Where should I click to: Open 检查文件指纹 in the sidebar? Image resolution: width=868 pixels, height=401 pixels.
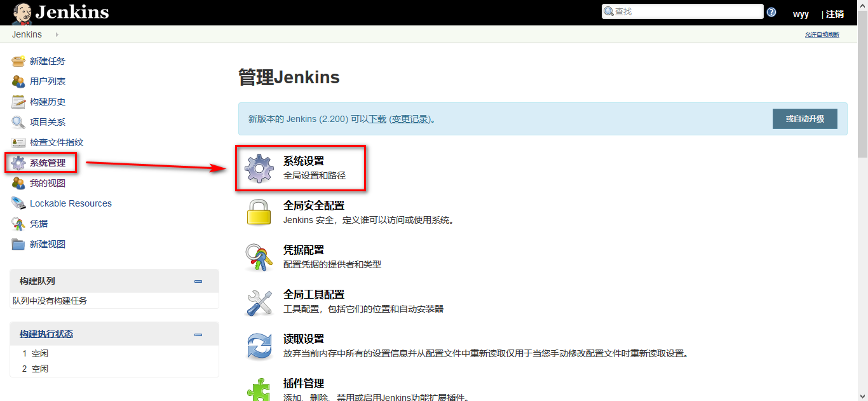click(57, 142)
